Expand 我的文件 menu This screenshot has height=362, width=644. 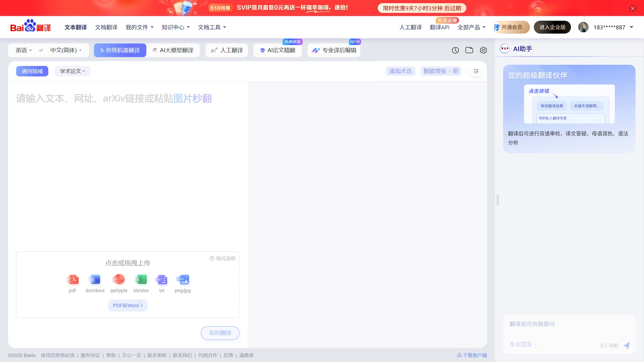point(140,27)
